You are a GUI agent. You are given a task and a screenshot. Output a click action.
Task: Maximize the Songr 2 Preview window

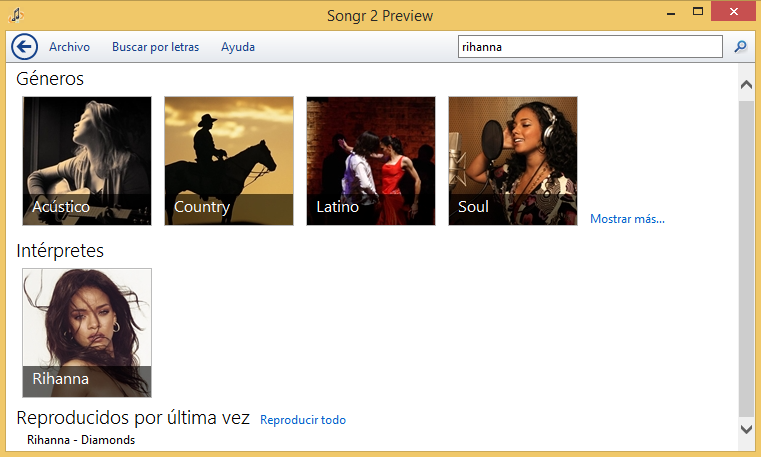(x=698, y=12)
